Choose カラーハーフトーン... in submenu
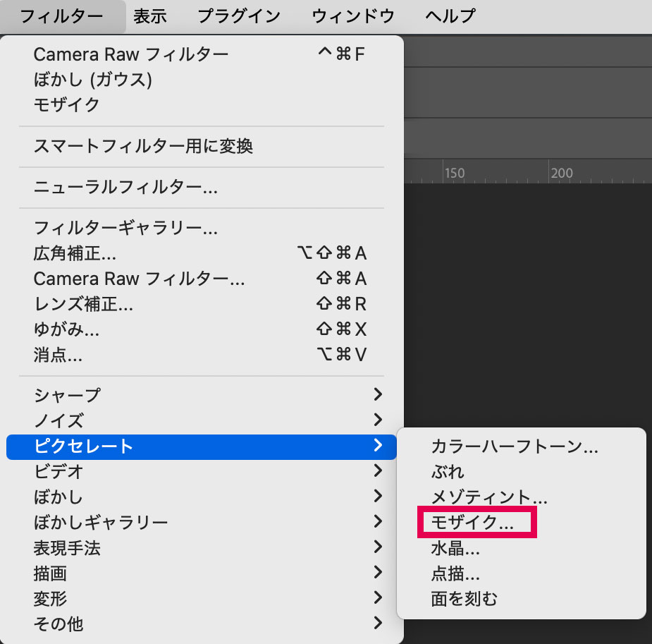This screenshot has width=652, height=644. coord(522,446)
